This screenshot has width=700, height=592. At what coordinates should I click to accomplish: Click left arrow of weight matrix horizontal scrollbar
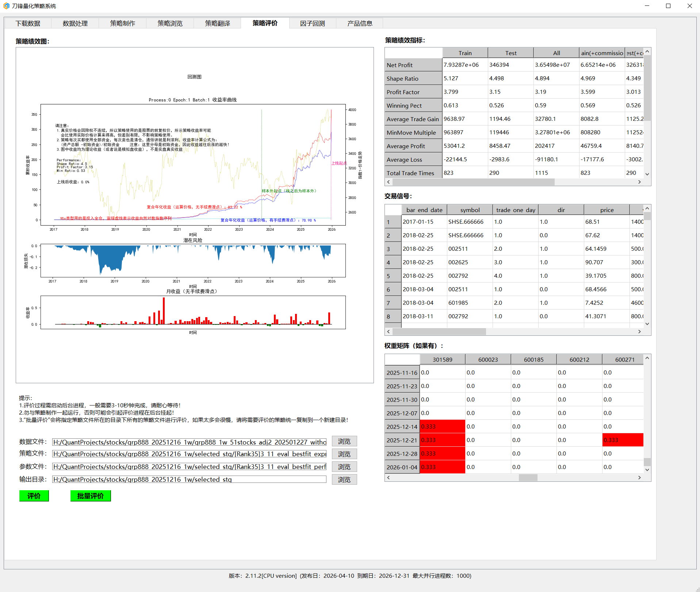point(389,477)
